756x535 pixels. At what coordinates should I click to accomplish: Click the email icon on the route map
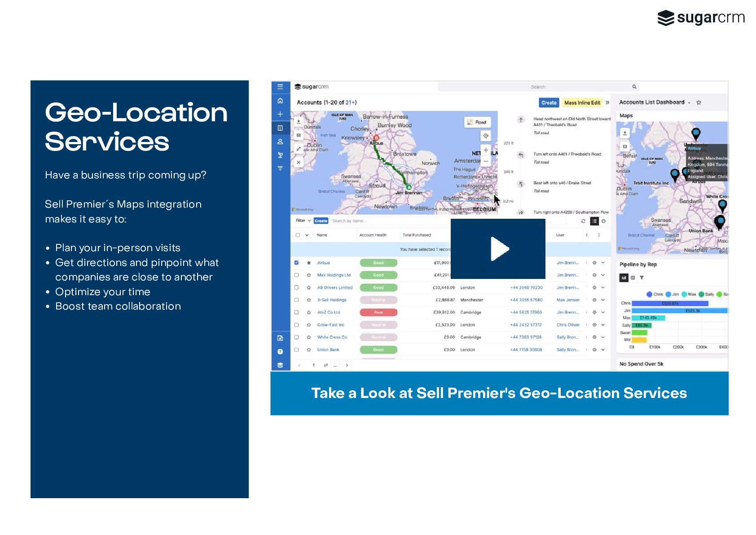click(x=299, y=135)
